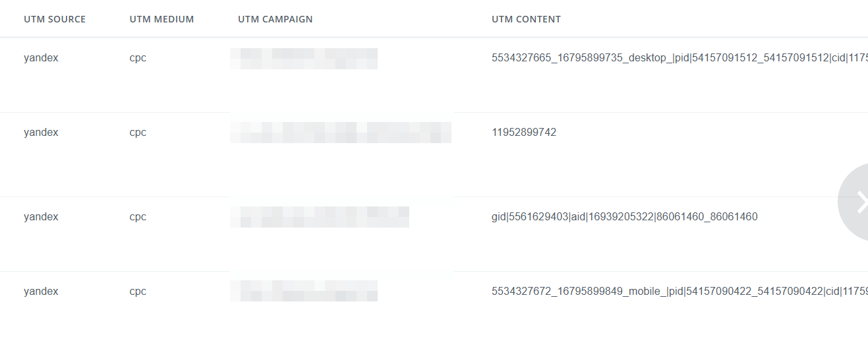Select content value 11952899742
Screen dimensions: 868x341
tap(524, 133)
